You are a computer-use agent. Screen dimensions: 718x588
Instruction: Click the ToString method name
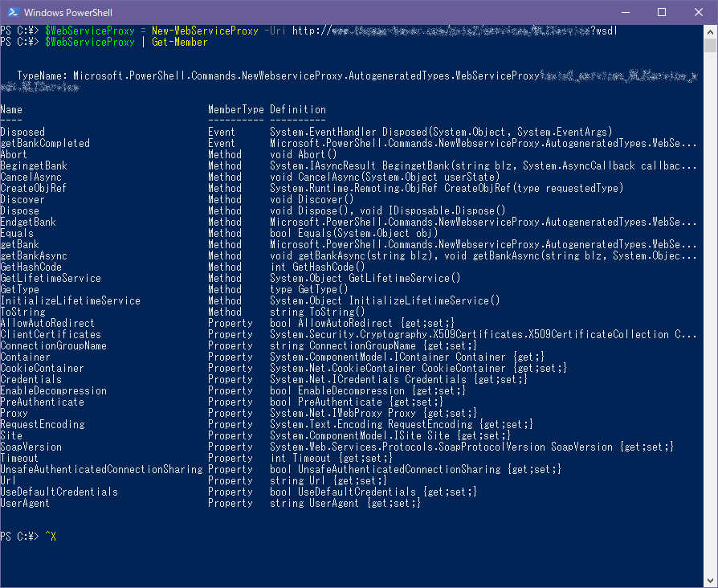point(23,312)
